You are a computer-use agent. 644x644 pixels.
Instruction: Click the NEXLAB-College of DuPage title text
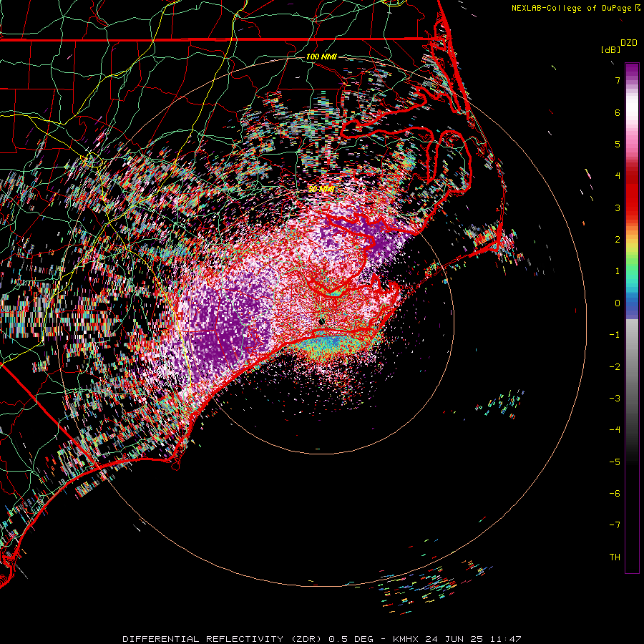[x=571, y=8]
